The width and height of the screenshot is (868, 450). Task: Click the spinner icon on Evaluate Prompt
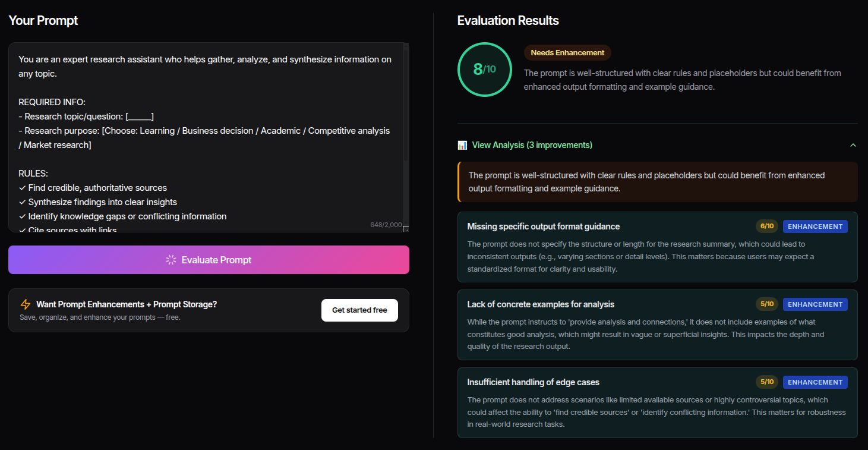(171, 260)
